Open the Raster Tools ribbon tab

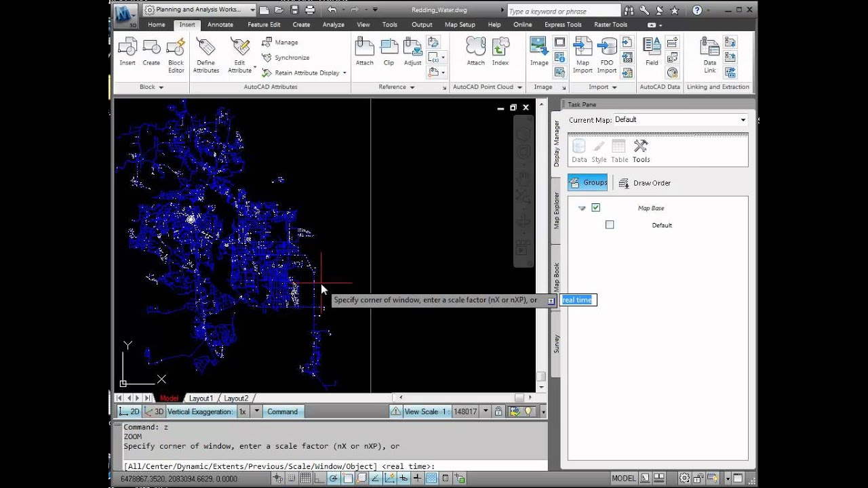pos(610,24)
